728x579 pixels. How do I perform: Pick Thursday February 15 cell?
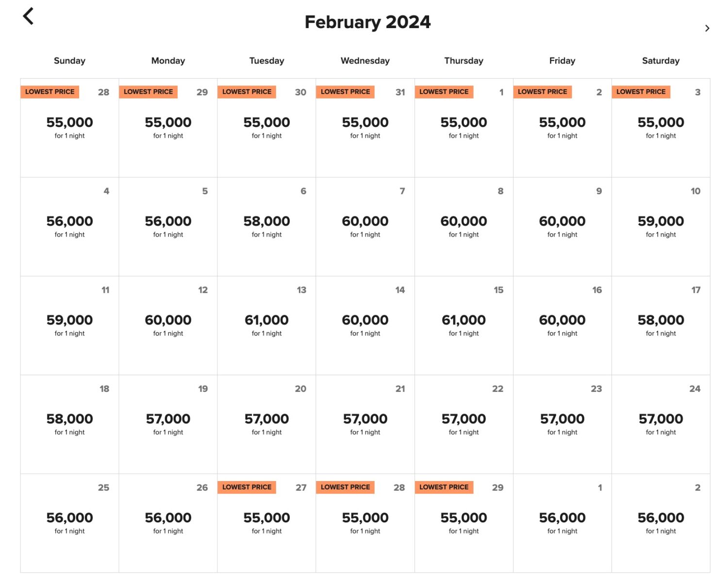[463, 325]
